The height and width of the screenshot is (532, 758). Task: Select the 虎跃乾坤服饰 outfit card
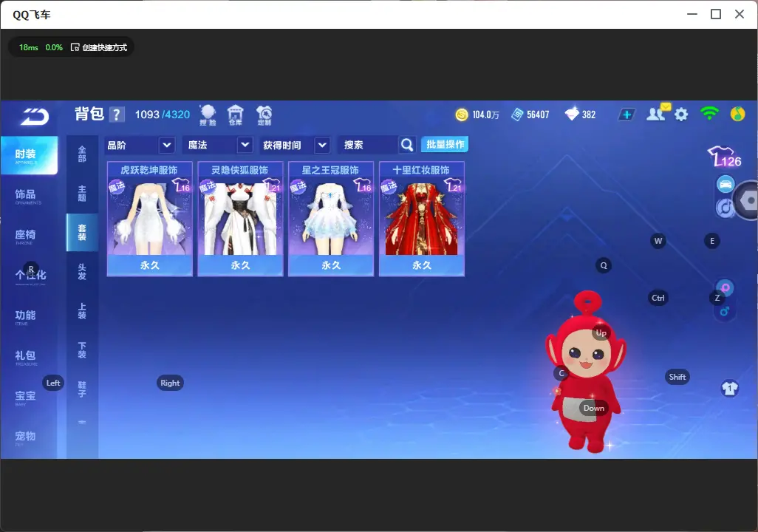[150, 219]
